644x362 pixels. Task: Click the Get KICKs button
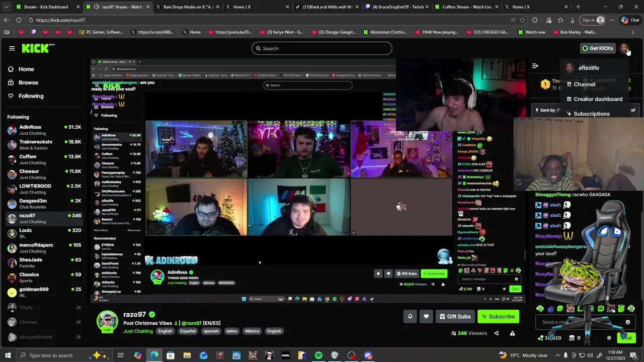[x=598, y=48]
